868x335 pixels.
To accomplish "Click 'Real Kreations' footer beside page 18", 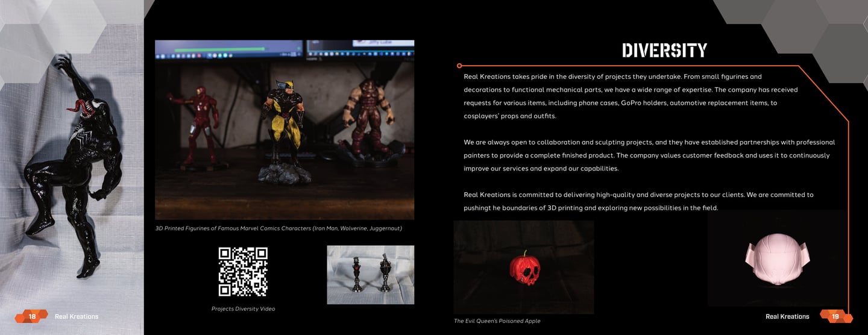I will point(77,316).
